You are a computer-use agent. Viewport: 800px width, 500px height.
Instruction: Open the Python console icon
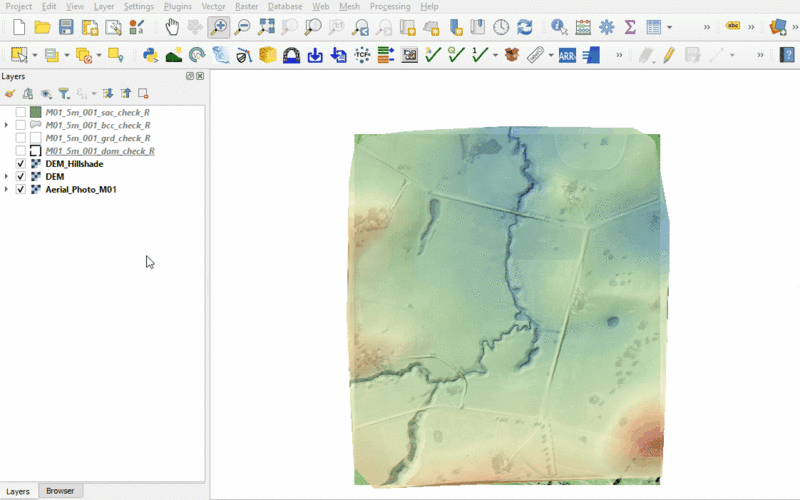pyautogui.click(x=150, y=55)
